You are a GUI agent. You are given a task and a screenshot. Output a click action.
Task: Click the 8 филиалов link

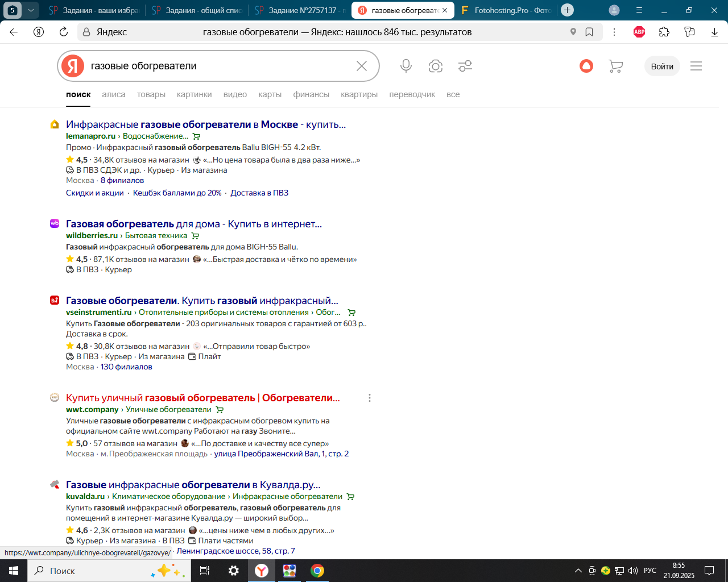pos(122,180)
